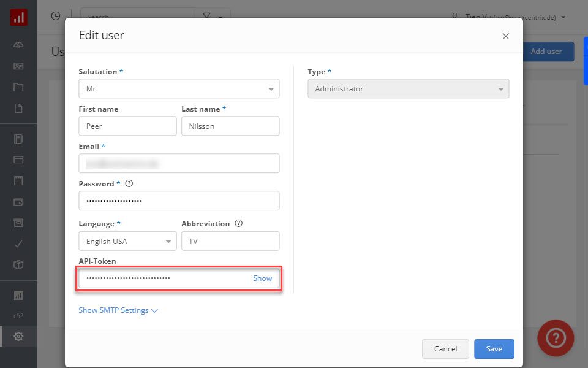
Task: Click the red help question mark button
Action: [556, 338]
